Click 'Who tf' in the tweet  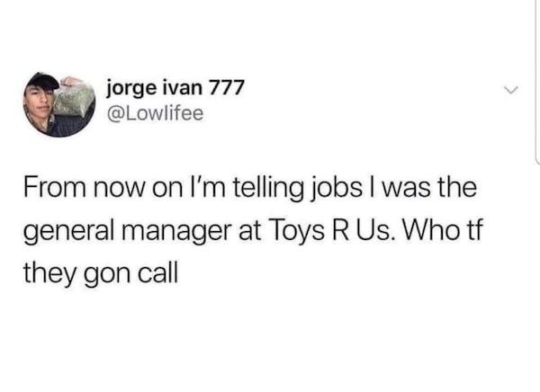point(443,230)
